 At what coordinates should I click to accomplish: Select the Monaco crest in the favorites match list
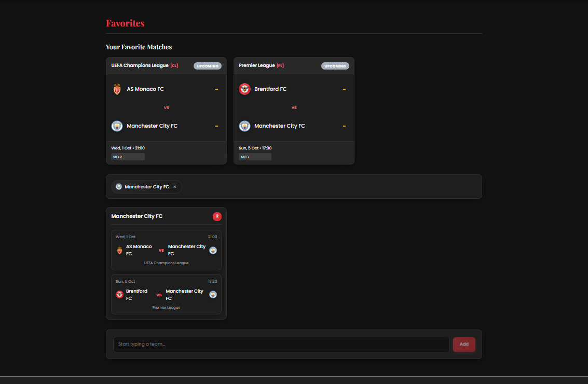[x=119, y=250]
